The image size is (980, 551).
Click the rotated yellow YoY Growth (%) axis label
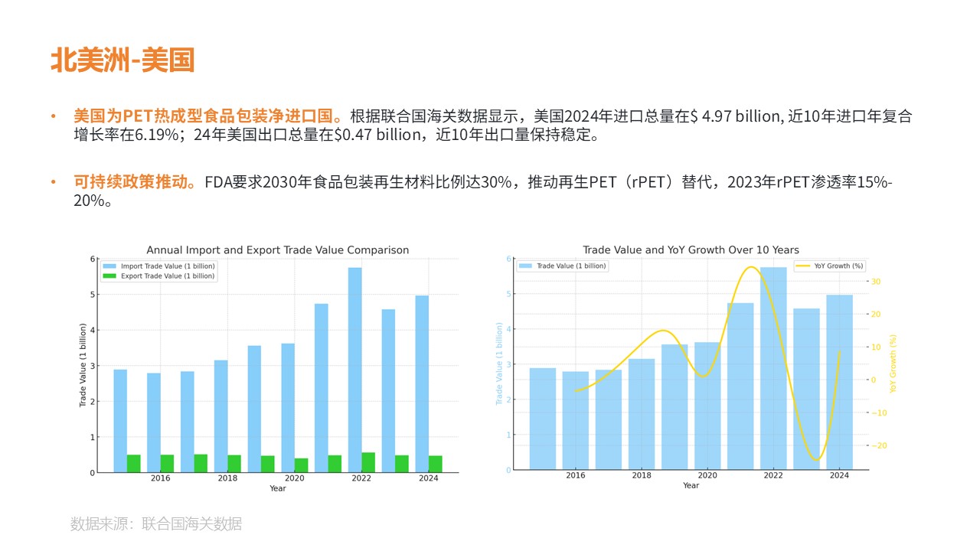click(893, 364)
